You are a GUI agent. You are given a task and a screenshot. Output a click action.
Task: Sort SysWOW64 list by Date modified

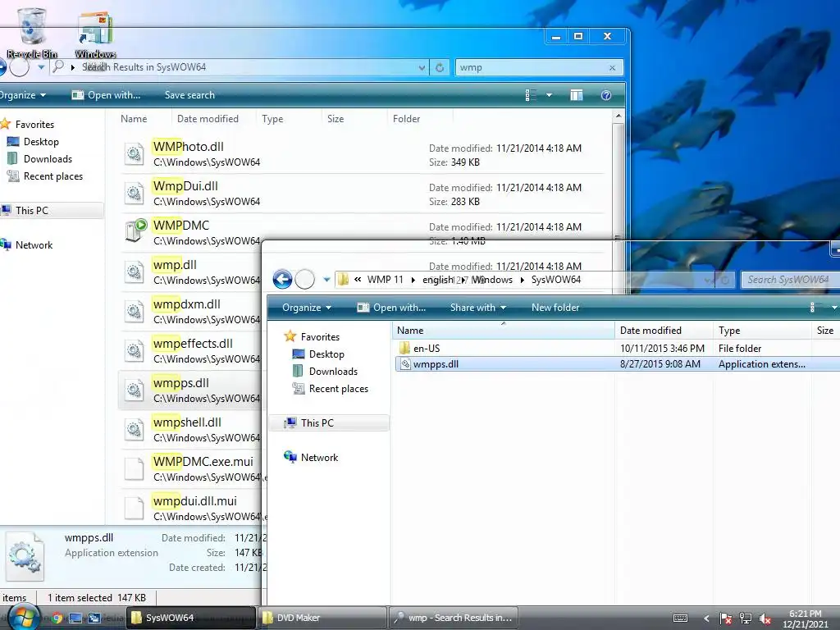651,331
